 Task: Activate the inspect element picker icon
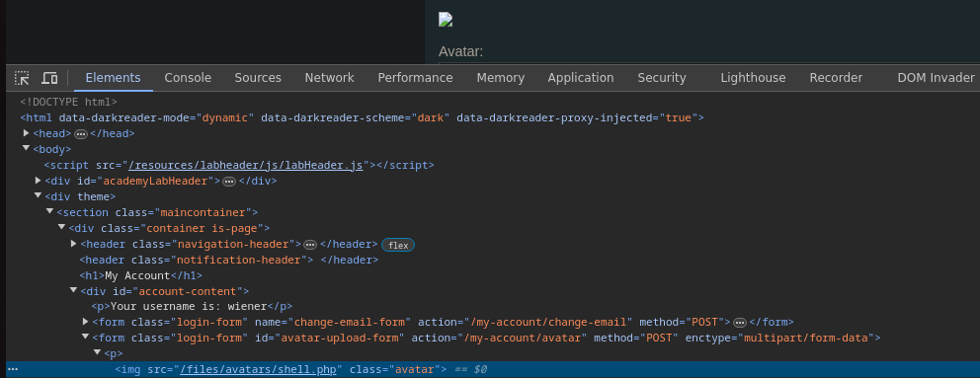pos(22,78)
